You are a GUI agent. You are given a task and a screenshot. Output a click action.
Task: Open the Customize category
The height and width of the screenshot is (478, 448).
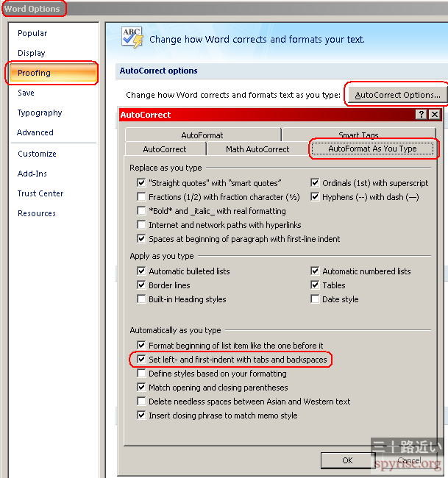tap(37, 154)
